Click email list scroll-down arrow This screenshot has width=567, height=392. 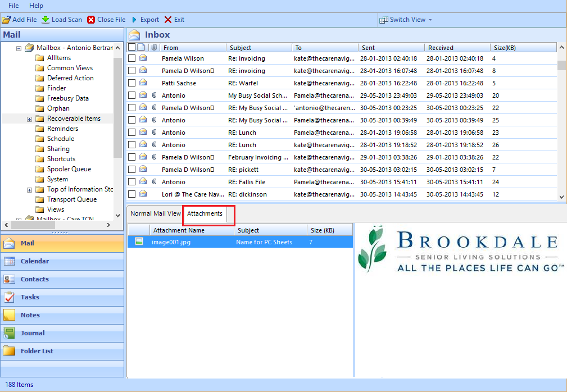pos(561,197)
